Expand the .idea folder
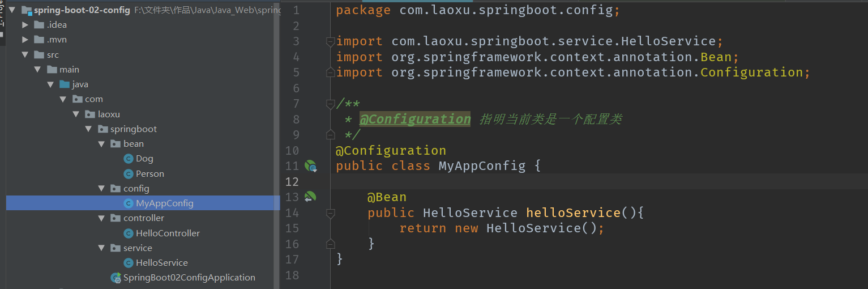 (25, 25)
